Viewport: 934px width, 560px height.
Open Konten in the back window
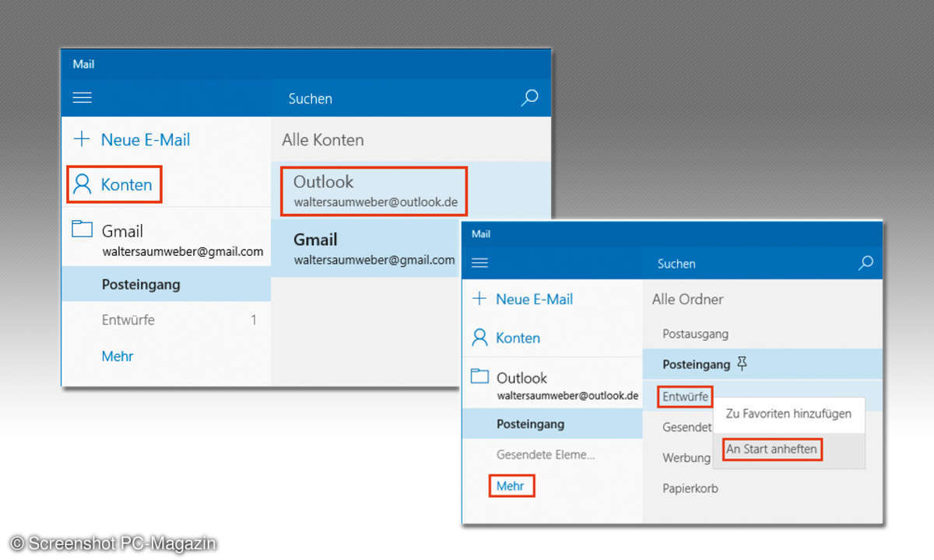coord(127,185)
